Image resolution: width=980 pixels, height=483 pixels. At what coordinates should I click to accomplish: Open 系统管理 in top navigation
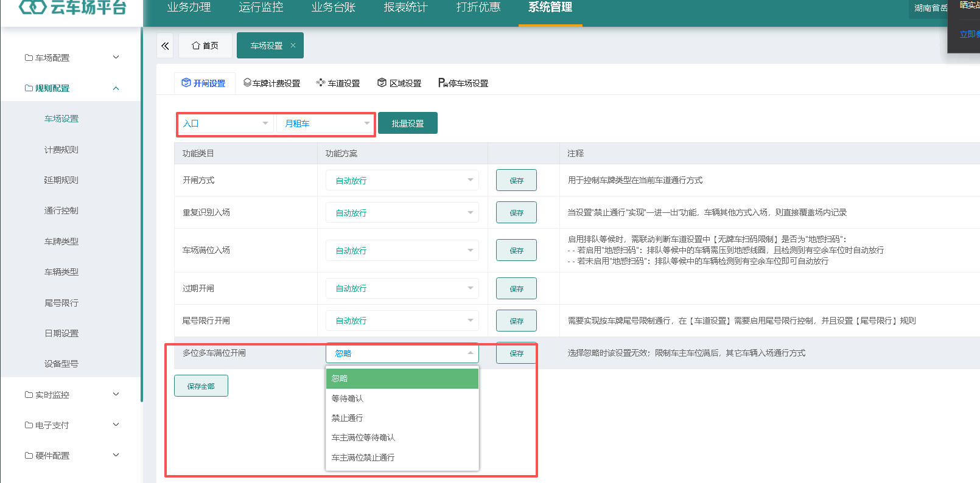click(x=550, y=8)
